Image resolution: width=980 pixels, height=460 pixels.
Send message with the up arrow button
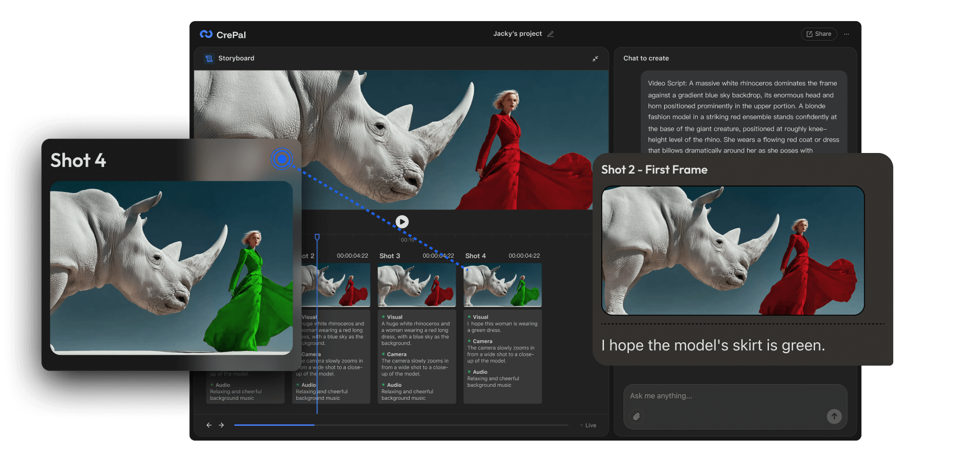[x=834, y=416]
